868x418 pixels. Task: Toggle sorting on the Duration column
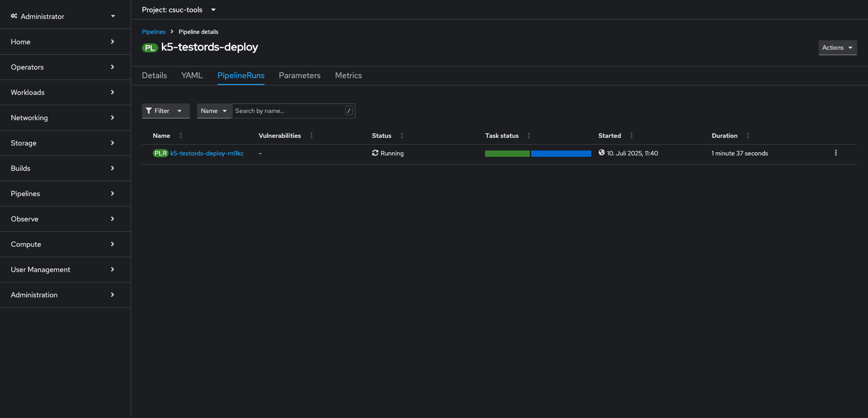tap(748, 136)
